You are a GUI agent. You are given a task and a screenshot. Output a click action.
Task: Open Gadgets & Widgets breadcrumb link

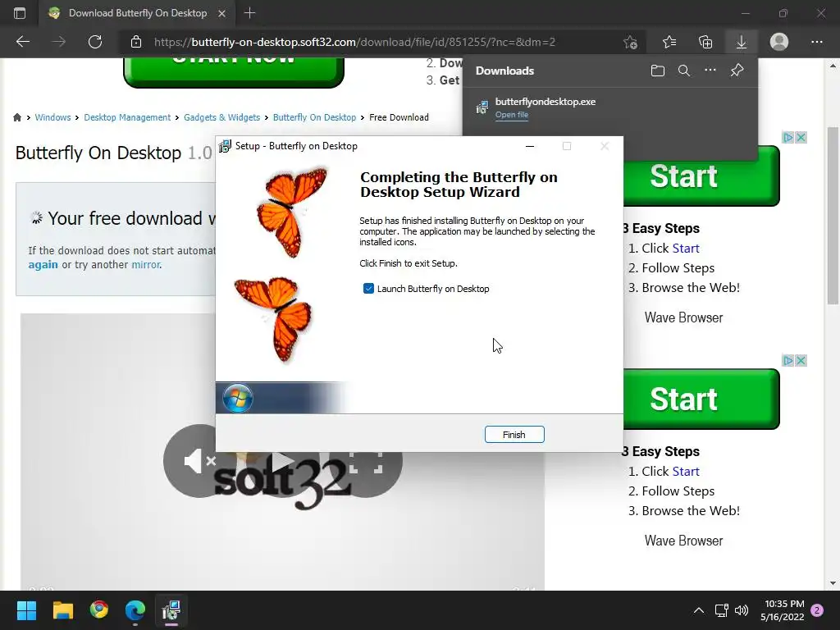[x=221, y=117]
